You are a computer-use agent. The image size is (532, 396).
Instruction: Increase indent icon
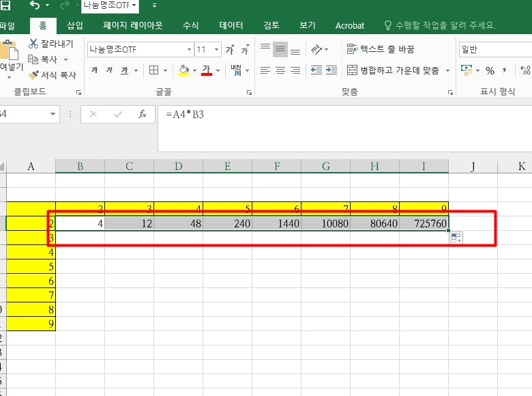pyautogui.click(x=331, y=70)
